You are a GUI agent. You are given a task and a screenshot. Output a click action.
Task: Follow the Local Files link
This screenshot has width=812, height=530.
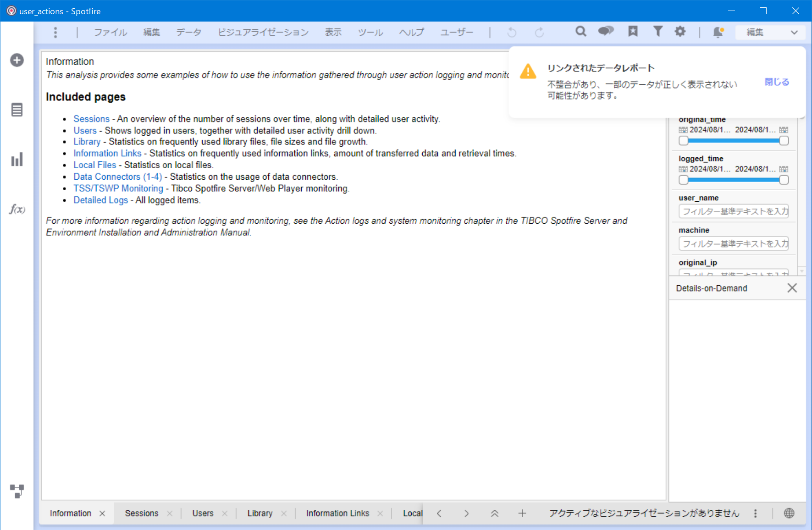pos(95,165)
